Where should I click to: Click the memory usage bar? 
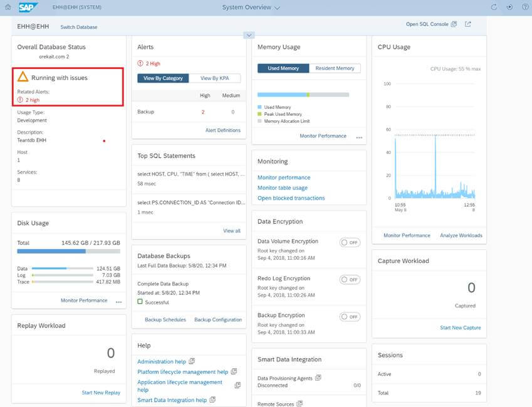[x=303, y=95]
